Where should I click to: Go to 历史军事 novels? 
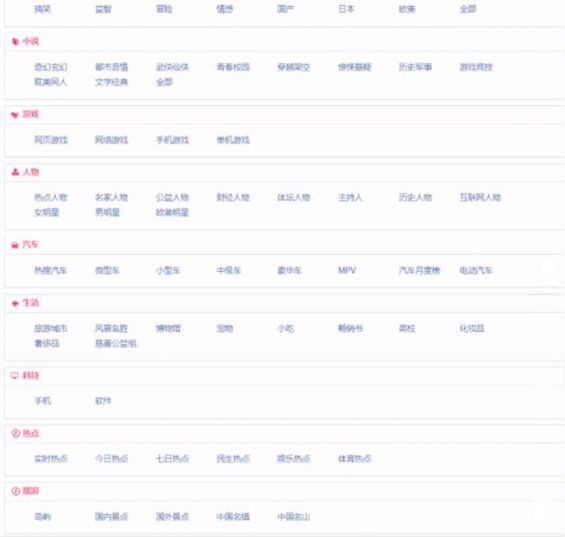click(415, 67)
